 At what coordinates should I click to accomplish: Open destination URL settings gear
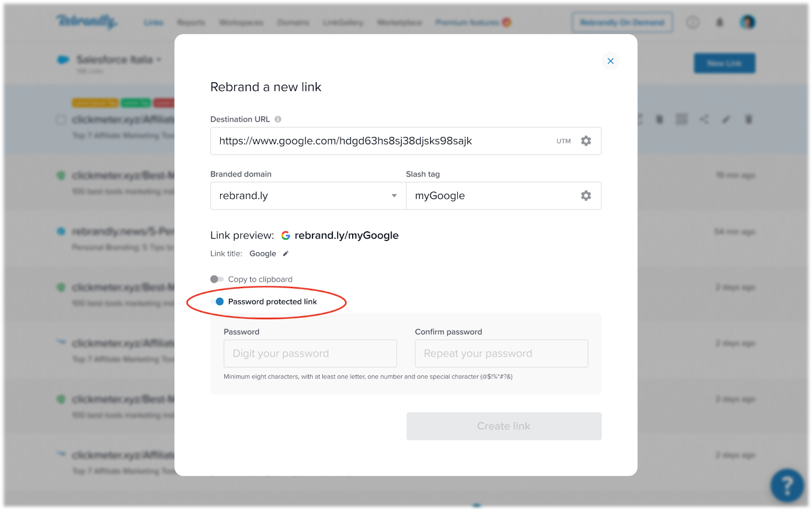pos(586,141)
